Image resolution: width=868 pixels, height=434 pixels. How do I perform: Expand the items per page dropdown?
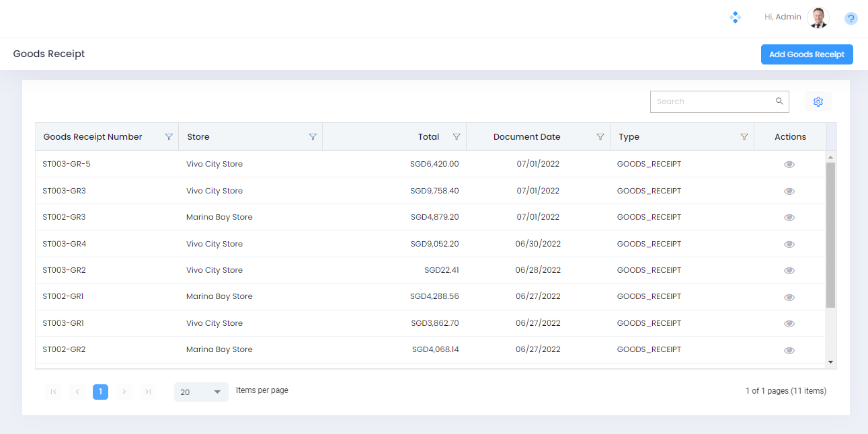coord(201,392)
